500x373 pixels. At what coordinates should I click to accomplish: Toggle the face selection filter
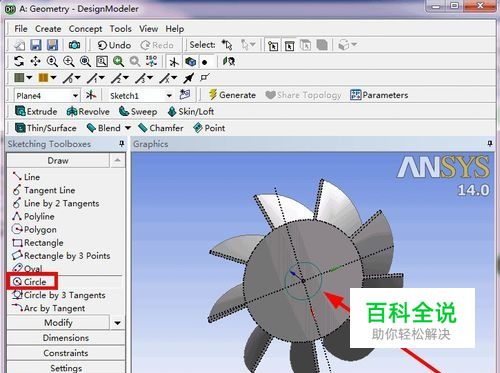point(305,45)
